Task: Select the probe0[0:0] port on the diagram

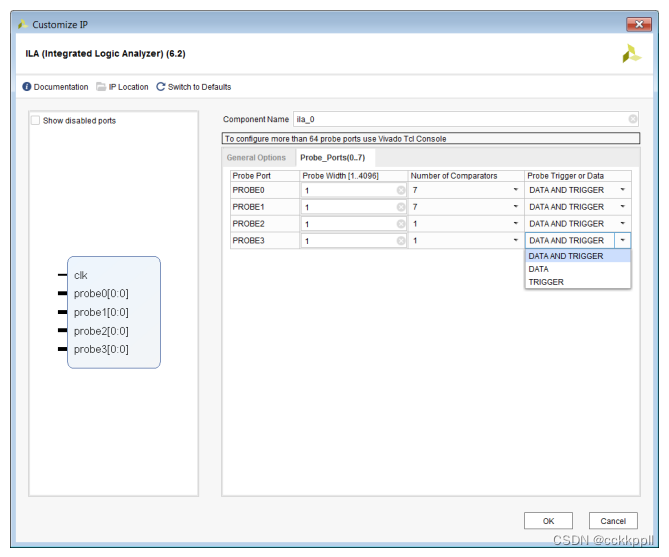Action: (101, 294)
